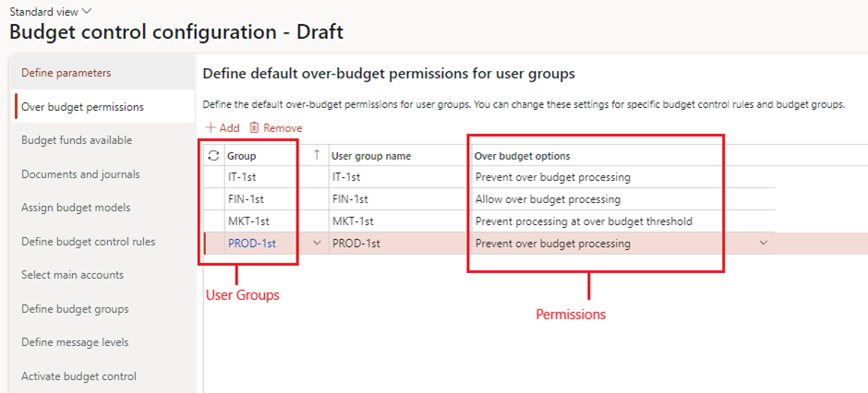The height and width of the screenshot is (393, 868).
Task: Click IT-1st user group name cell
Action: coord(399,177)
